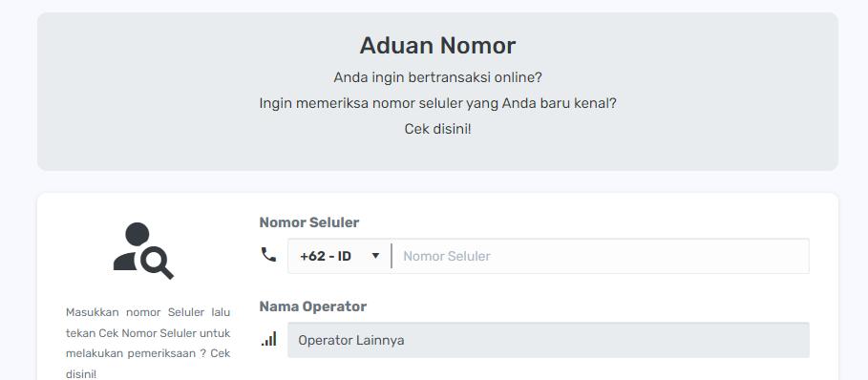
Task: Click the divider beside the number field
Action: pyautogui.click(x=392, y=256)
